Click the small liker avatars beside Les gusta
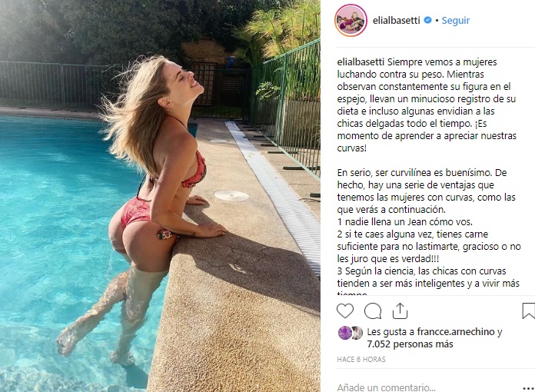This screenshot has height=392, width=535. [x=351, y=332]
